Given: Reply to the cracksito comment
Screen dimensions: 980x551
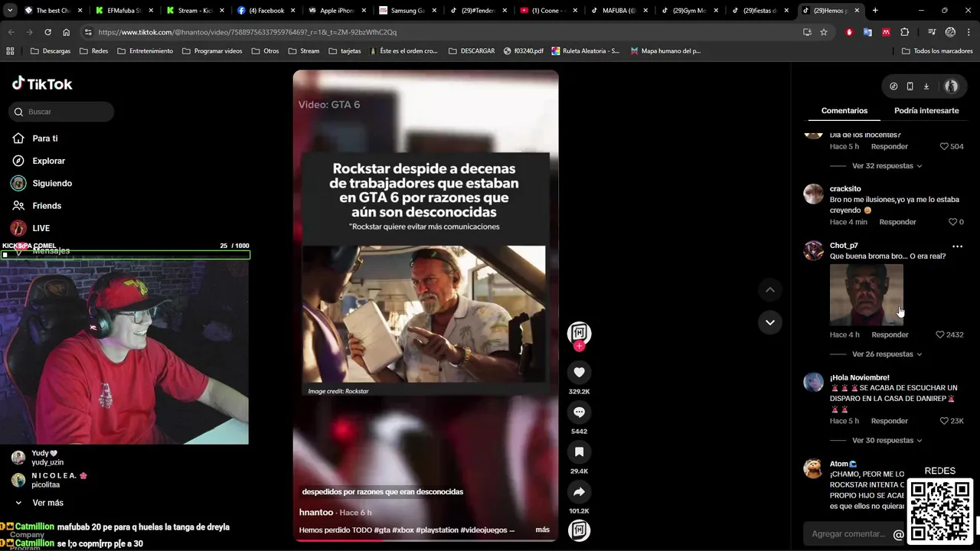Looking at the screenshot, I should pos(897,222).
